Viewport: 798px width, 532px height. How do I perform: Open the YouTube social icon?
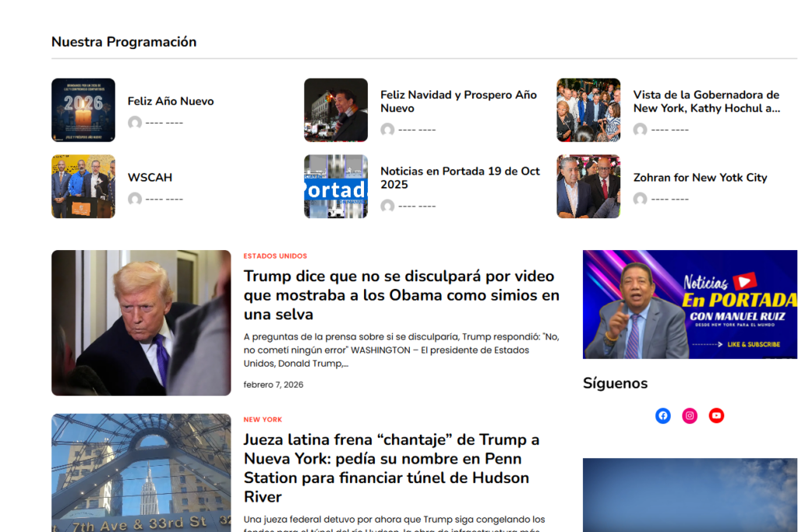[716, 416]
